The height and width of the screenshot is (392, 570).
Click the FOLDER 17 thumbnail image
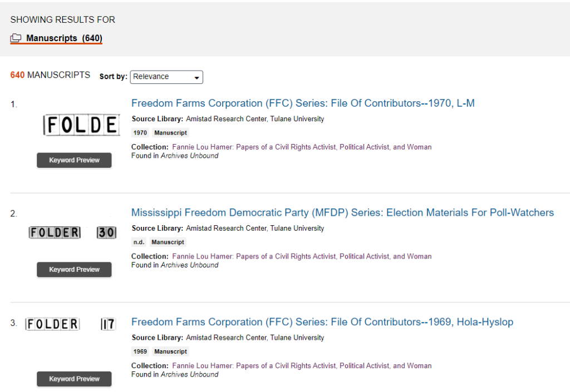point(70,324)
